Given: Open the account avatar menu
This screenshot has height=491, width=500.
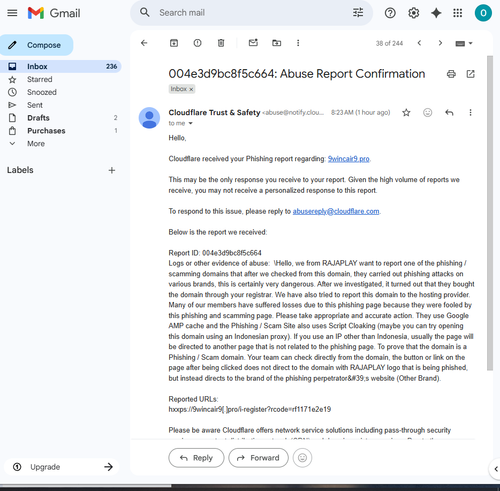Looking at the screenshot, I should click(x=483, y=13).
